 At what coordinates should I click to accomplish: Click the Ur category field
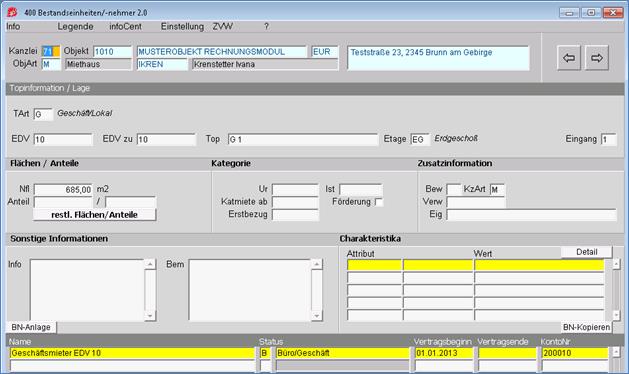click(x=295, y=189)
